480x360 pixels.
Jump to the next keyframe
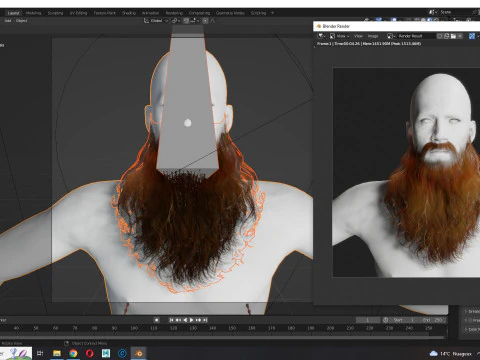click(x=198, y=320)
